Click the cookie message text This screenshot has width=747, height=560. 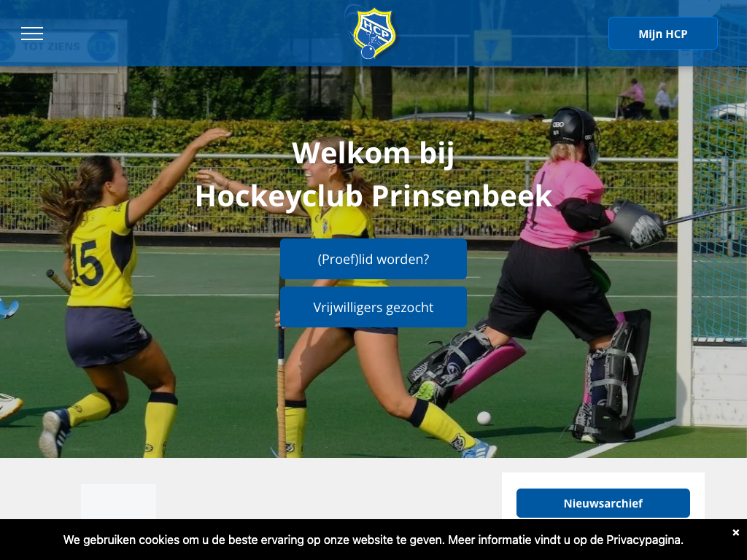coord(373,540)
